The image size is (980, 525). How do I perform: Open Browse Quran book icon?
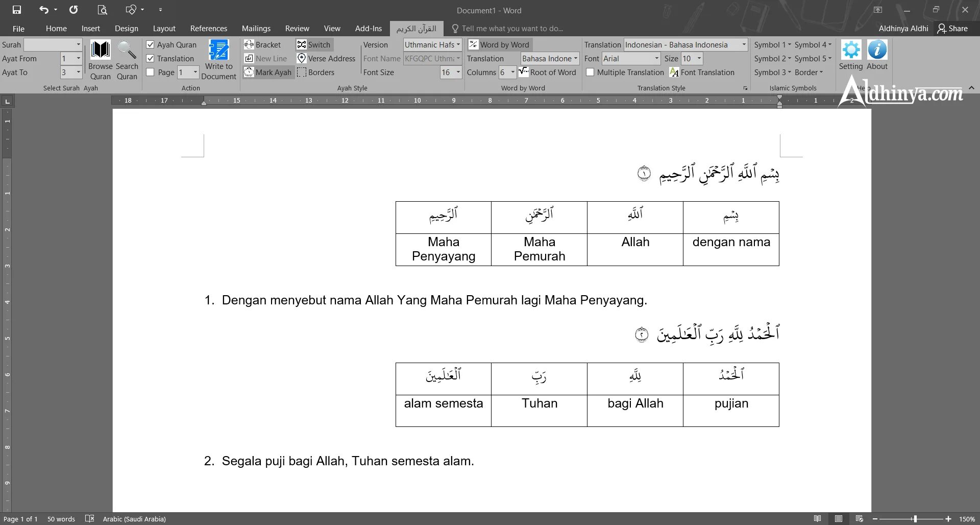100,50
